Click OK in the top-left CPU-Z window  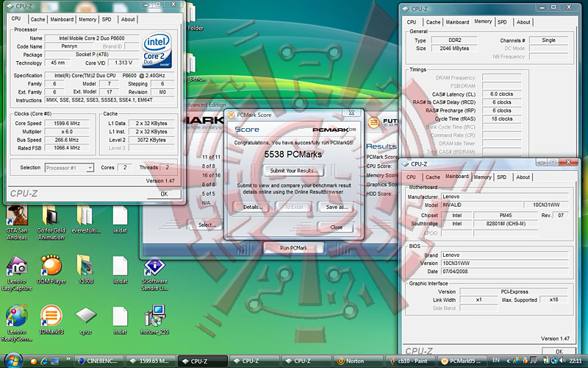tap(164, 194)
